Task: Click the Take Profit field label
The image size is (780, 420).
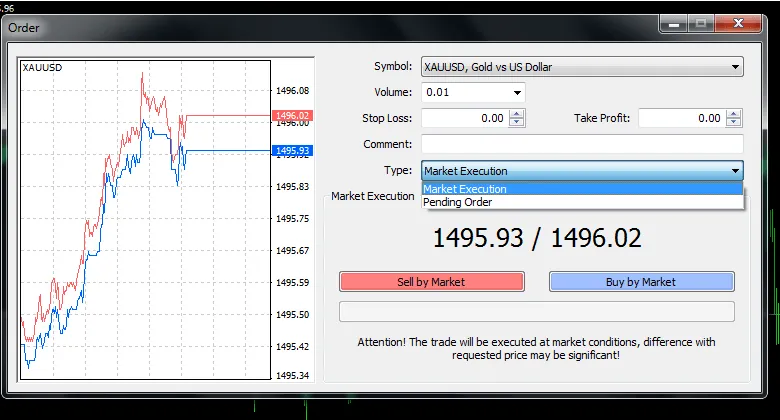Action: [602, 118]
